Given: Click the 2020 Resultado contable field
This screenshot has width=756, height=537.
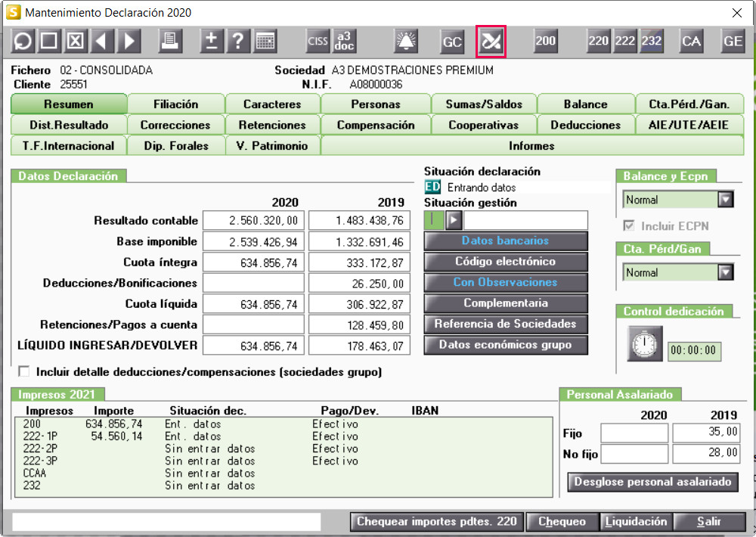Looking at the screenshot, I should click(253, 221).
